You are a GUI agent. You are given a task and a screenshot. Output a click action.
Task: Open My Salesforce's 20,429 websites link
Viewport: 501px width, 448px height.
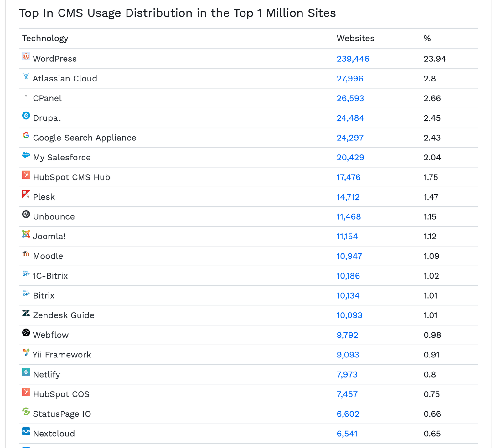[x=350, y=158]
